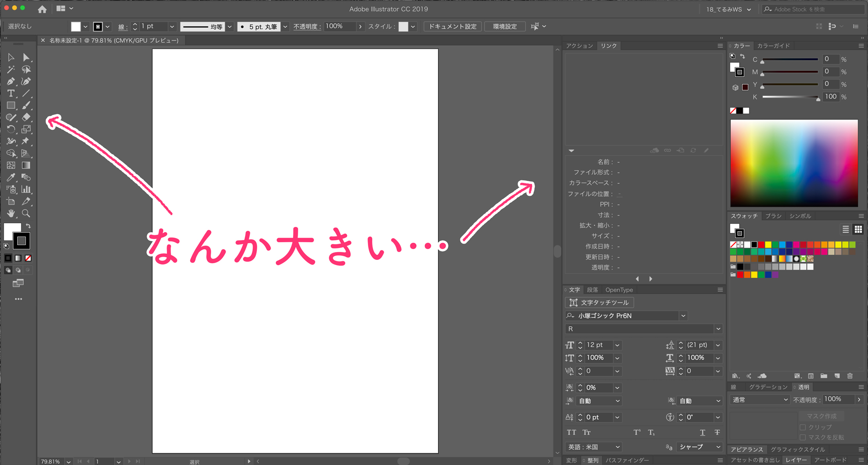The image size is (868, 465).
Task: Select the Type tool
Action: click(x=11, y=93)
